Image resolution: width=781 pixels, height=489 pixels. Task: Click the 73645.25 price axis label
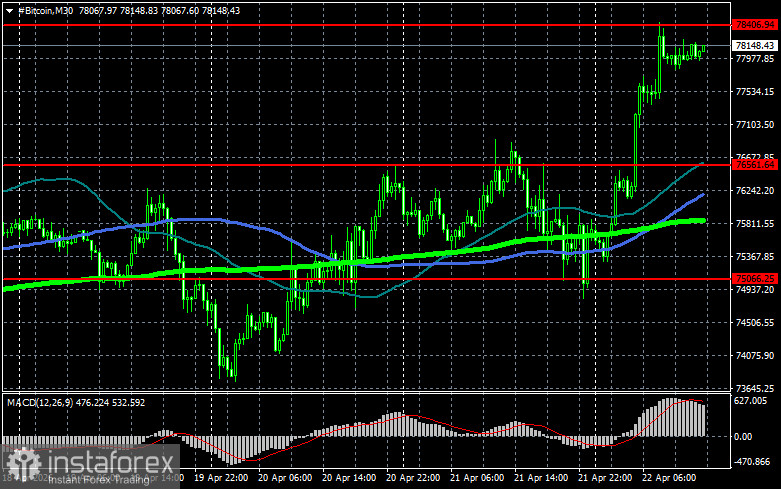click(x=755, y=388)
